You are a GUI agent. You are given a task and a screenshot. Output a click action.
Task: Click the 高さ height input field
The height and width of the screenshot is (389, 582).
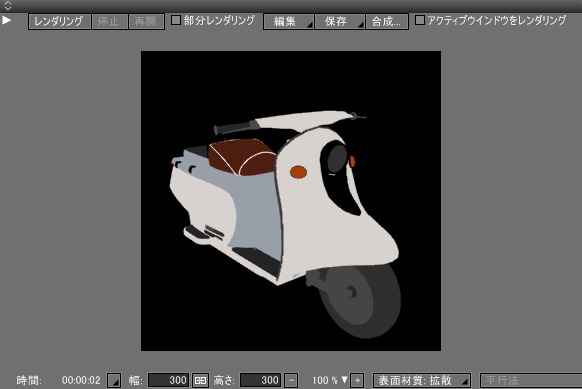[261, 380]
